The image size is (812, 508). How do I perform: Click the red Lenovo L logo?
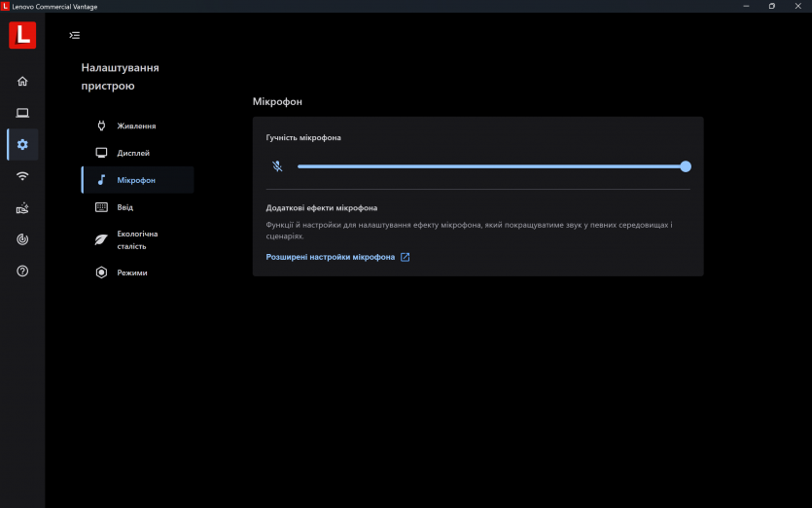(22, 35)
